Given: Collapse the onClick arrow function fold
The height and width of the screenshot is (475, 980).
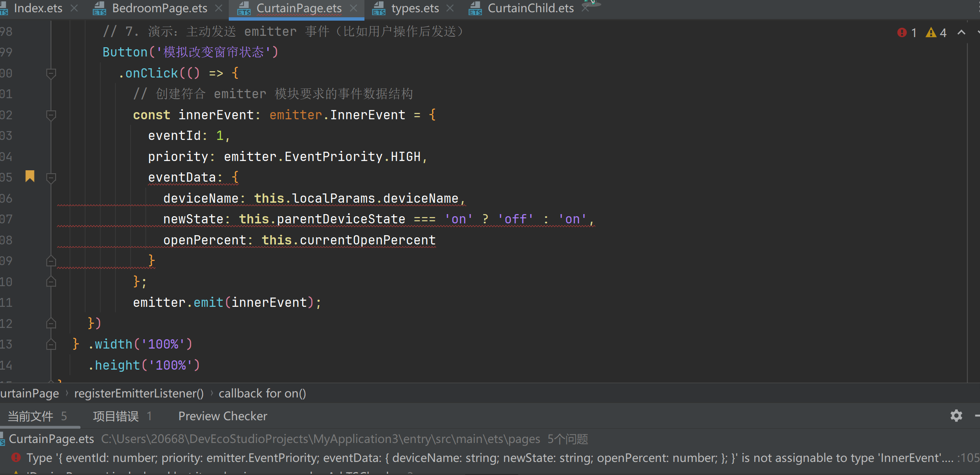Looking at the screenshot, I should coord(51,74).
